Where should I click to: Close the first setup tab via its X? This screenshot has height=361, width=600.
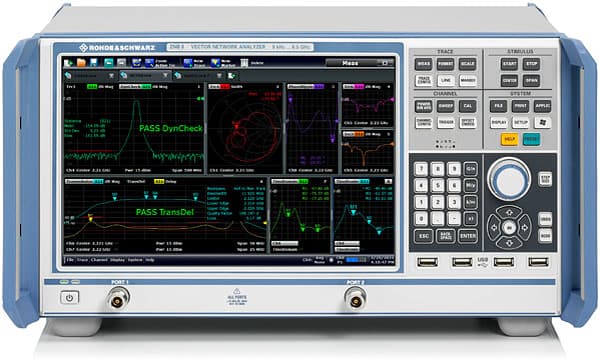(x=111, y=76)
